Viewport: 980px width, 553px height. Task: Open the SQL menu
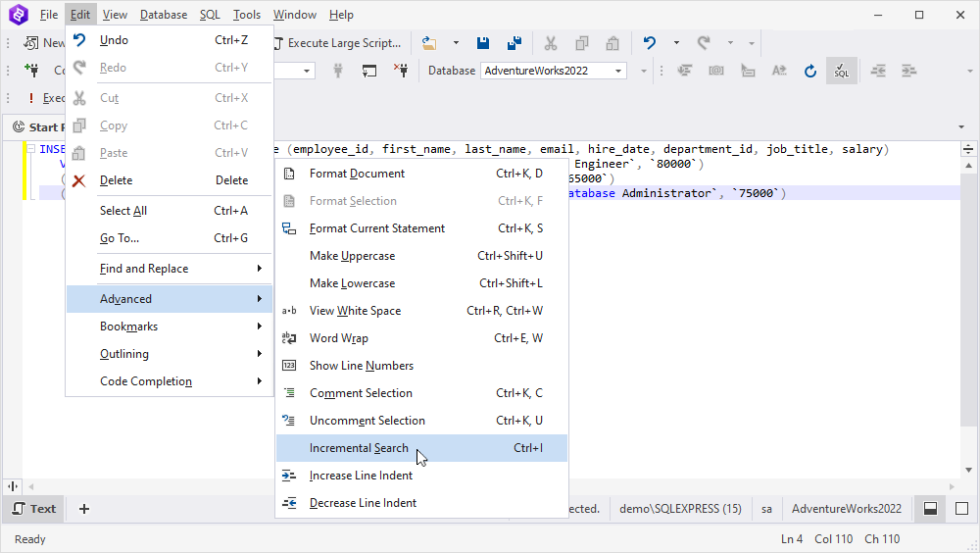[210, 15]
